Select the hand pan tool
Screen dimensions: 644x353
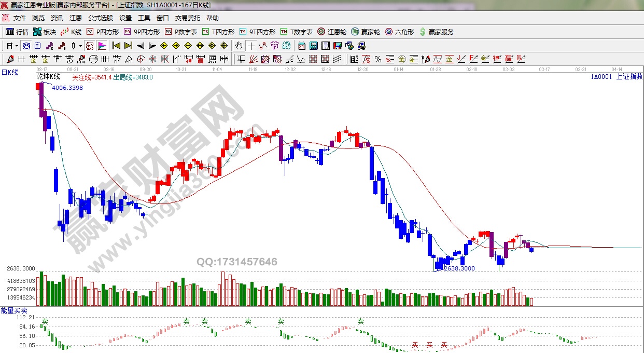pos(239,46)
